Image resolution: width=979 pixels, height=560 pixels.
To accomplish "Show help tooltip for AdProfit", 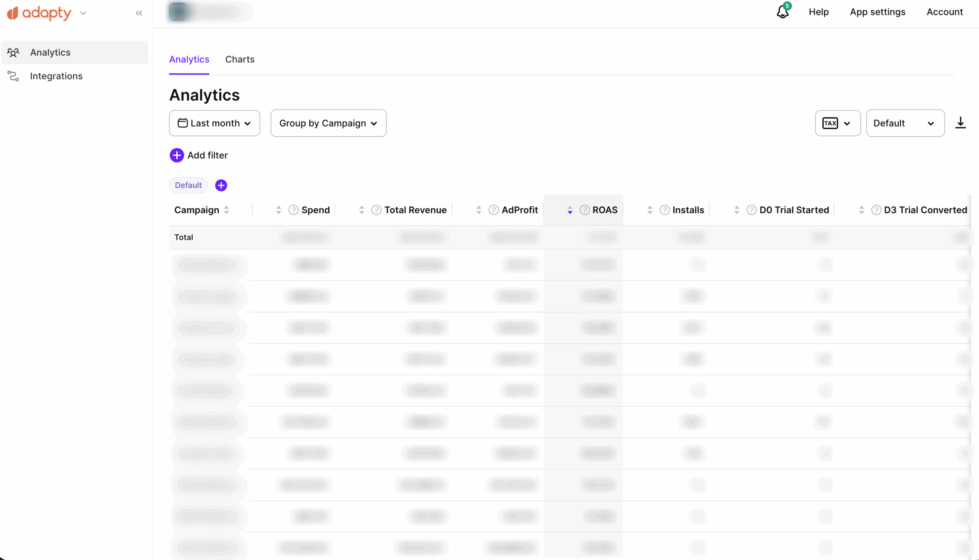I will tap(494, 210).
